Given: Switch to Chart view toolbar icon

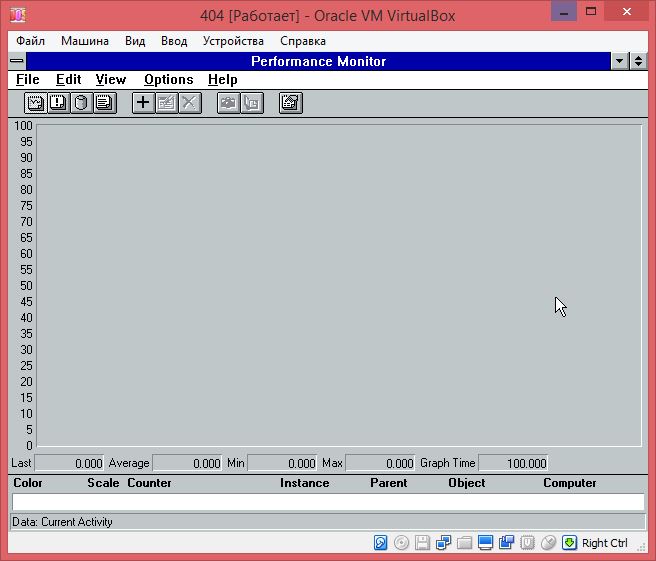Looking at the screenshot, I should pyautogui.click(x=35, y=103).
